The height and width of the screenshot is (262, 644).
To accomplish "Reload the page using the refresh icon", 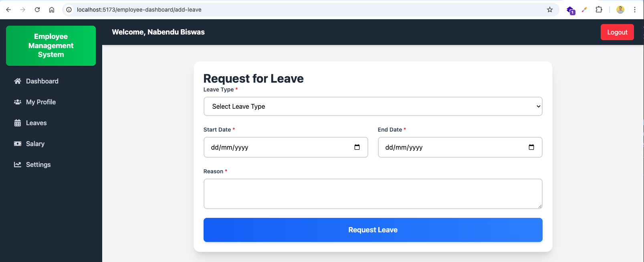I will click(x=37, y=10).
